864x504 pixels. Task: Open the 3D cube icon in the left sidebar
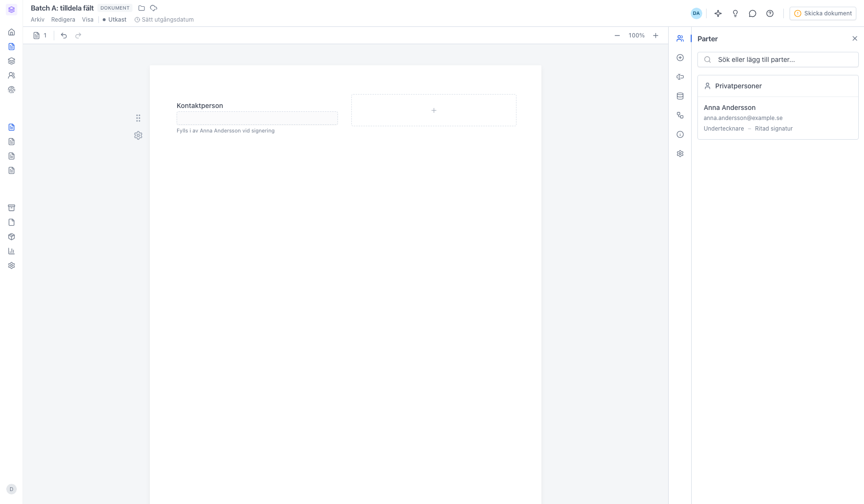(x=12, y=237)
